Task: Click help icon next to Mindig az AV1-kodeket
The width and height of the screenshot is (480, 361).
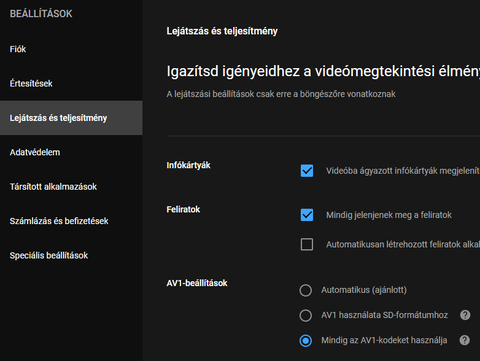Action: click(465, 340)
